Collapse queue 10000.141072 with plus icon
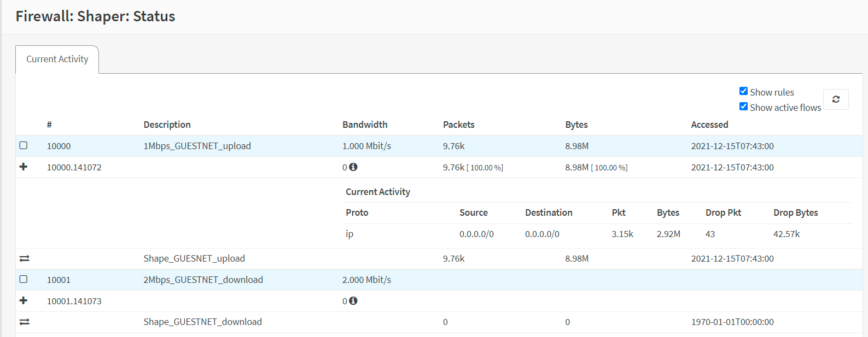The height and width of the screenshot is (337, 868). (24, 167)
